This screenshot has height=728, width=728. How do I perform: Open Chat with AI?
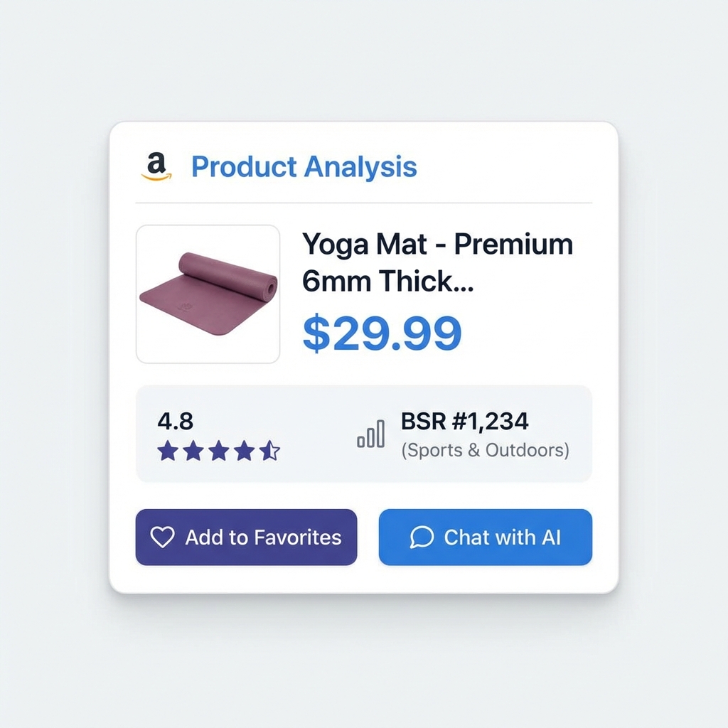pos(486,537)
